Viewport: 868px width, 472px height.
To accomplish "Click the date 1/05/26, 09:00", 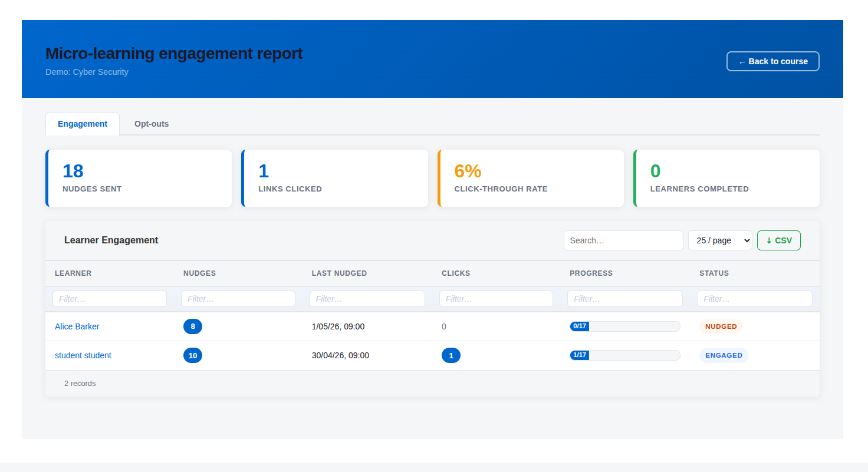I will pyautogui.click(x=338, y=326).
